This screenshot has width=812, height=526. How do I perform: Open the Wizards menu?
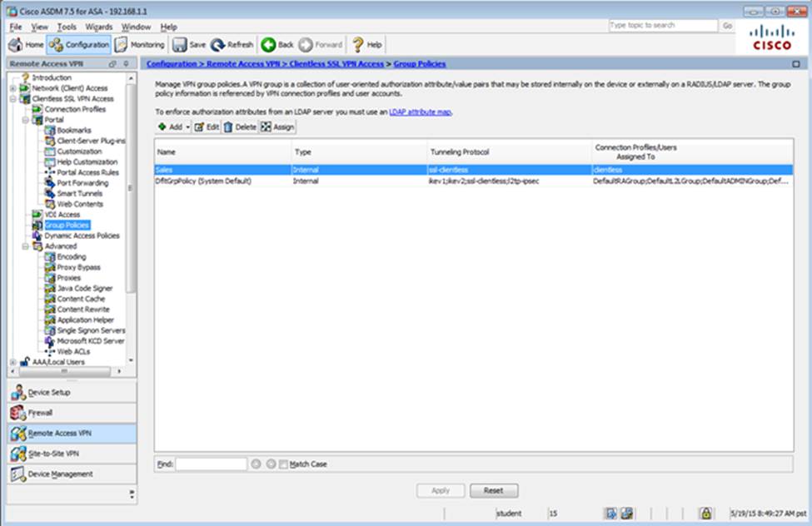(x=98, y=27)
